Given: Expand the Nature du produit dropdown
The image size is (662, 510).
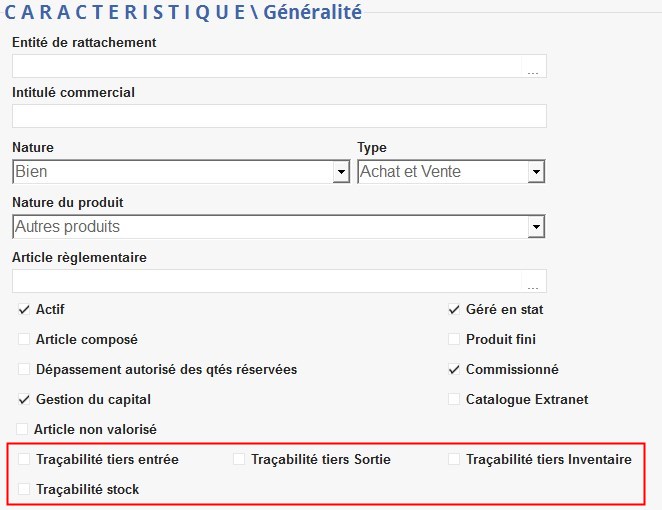Looking at the screenshot, I should pyautogui.click(x=536, y=228).
